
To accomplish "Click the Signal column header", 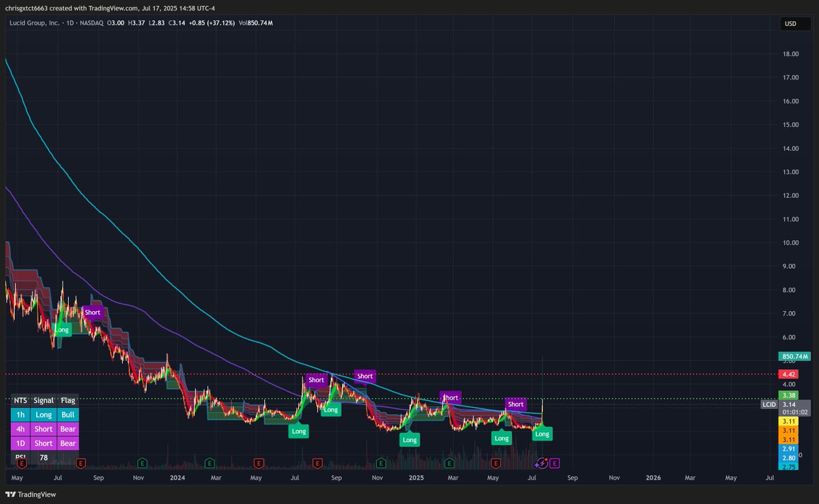I will click(x=44, y=400).
